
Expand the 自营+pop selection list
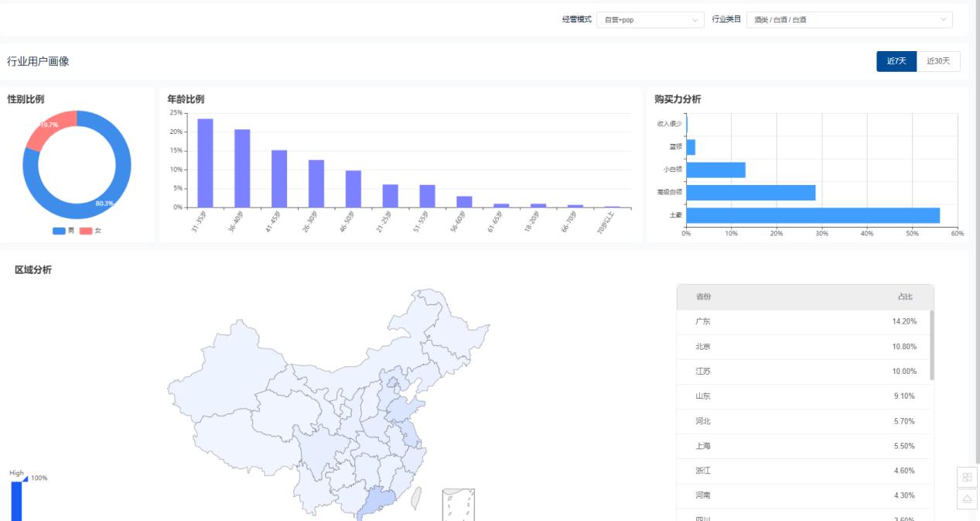(x=650, y=19)
